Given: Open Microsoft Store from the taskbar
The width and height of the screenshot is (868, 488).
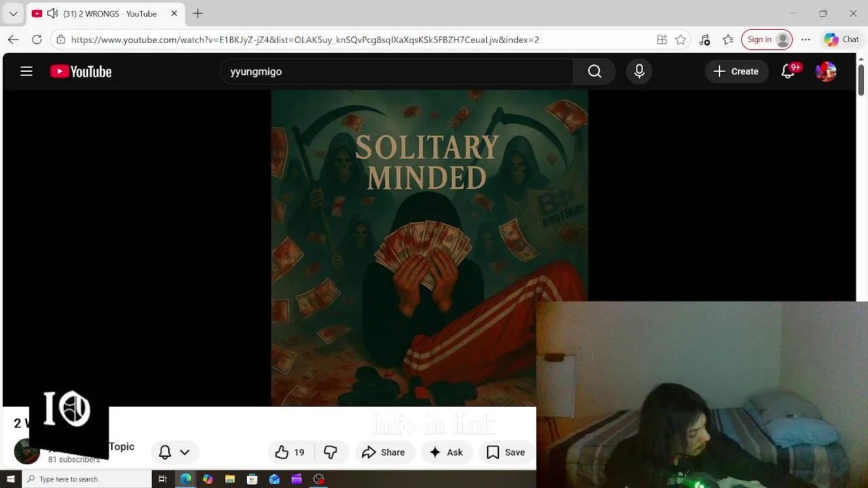Looking at the screenshot, I should click(x=252, y=479).
